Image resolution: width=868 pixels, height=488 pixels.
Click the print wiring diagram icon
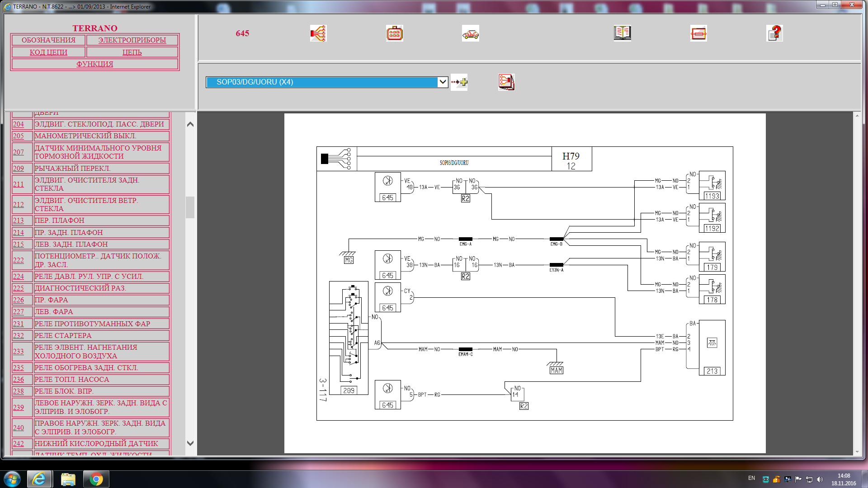pyautogui.click(x=506, y=82)
